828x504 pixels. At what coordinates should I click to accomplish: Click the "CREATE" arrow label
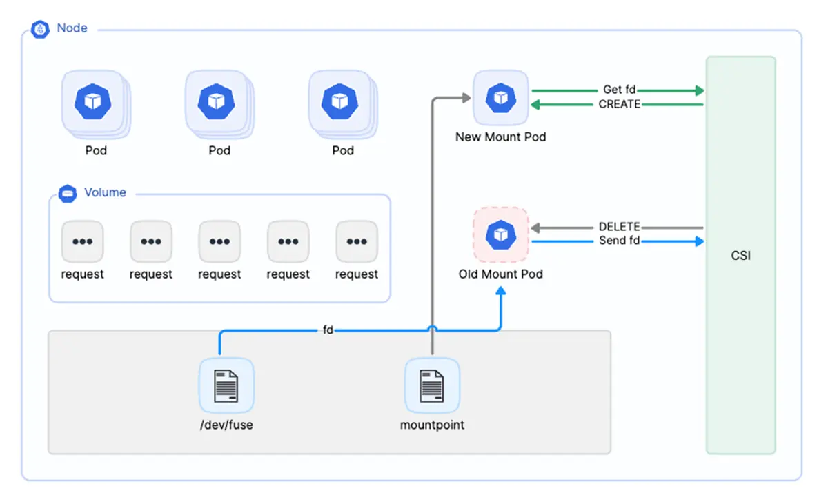point(619,104)
